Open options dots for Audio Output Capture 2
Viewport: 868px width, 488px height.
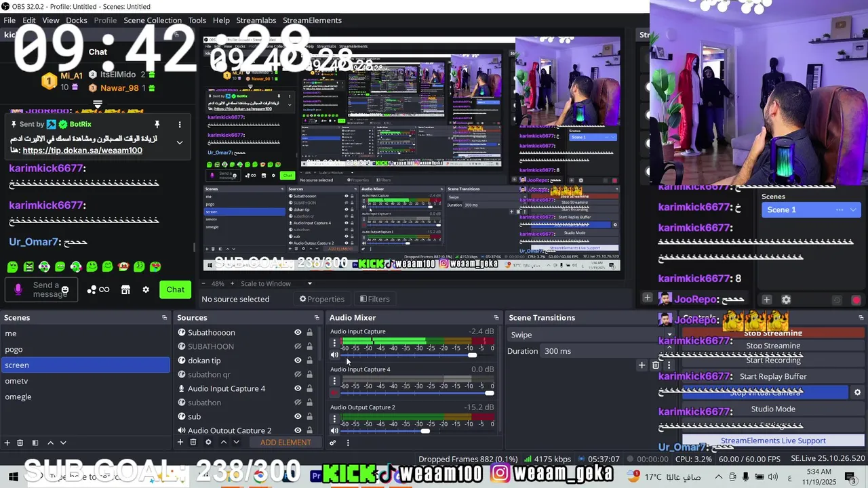[334, 419]
